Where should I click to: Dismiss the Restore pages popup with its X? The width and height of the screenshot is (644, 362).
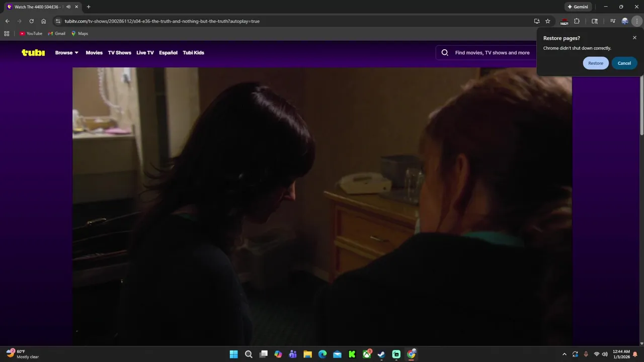point(634,38)
